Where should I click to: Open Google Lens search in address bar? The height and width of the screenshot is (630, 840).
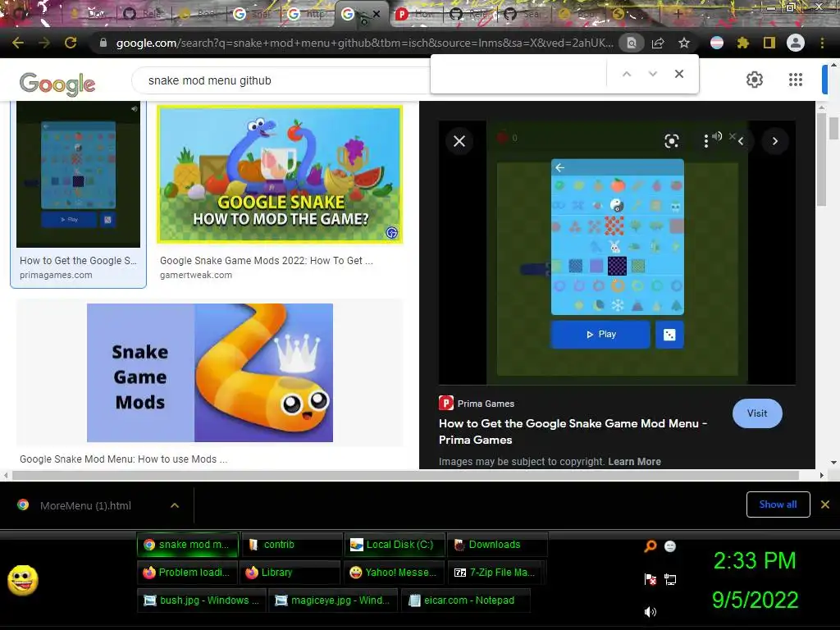click(632, 43)
